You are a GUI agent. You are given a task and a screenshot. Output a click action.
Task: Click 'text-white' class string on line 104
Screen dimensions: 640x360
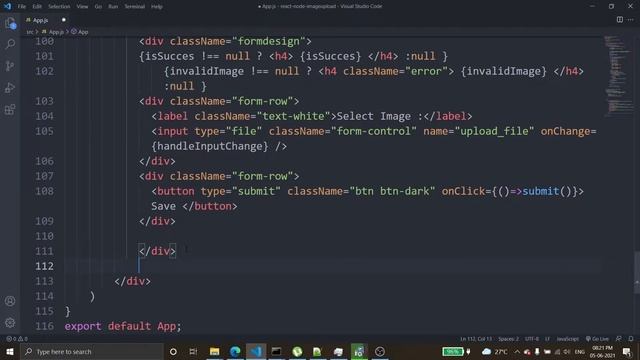[293, 116]
